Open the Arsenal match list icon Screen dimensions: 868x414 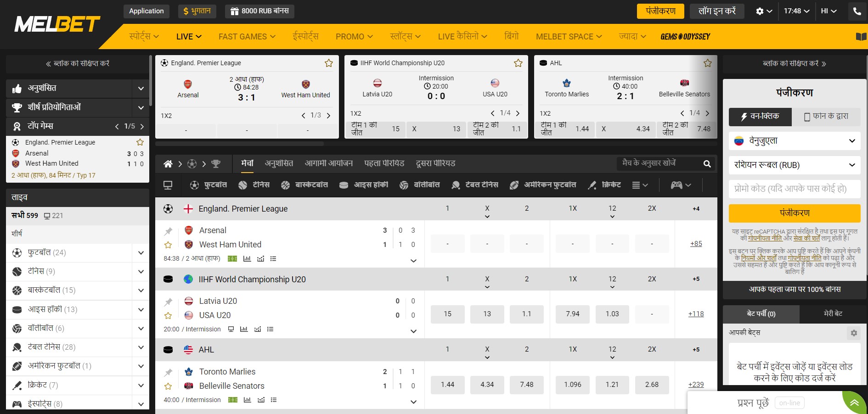(273, 259)
